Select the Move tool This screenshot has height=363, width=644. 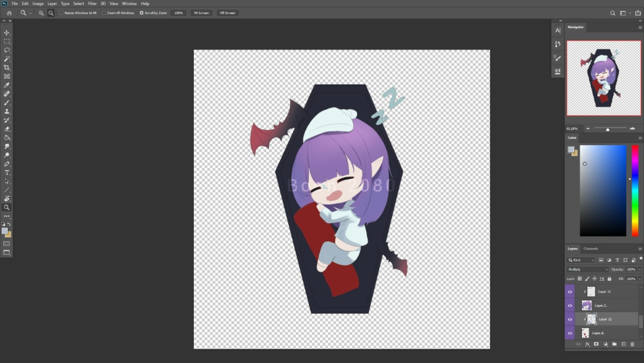click(x=7, y=33)
